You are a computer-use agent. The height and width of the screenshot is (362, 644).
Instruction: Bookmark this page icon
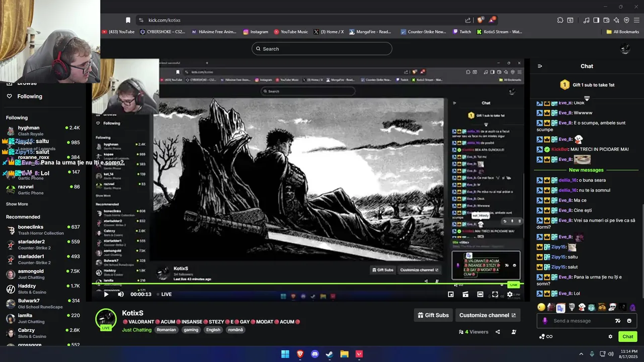point(128,20)
